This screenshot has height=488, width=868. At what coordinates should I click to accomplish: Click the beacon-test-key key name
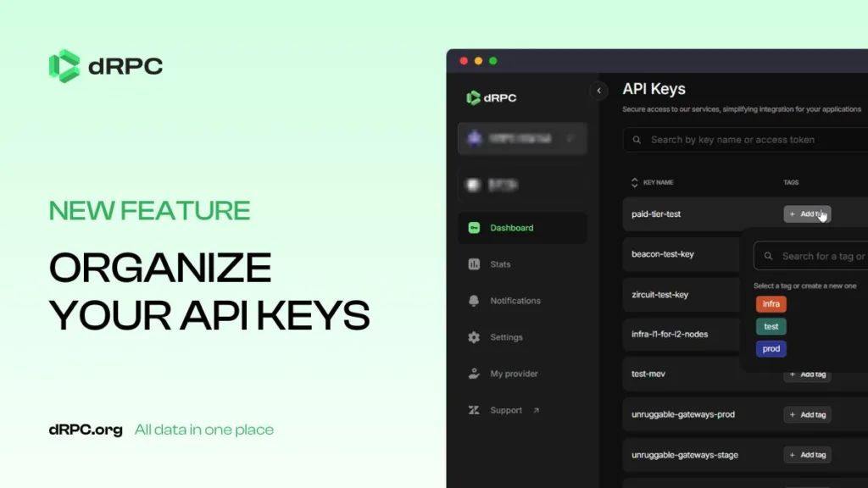[663, 254]
